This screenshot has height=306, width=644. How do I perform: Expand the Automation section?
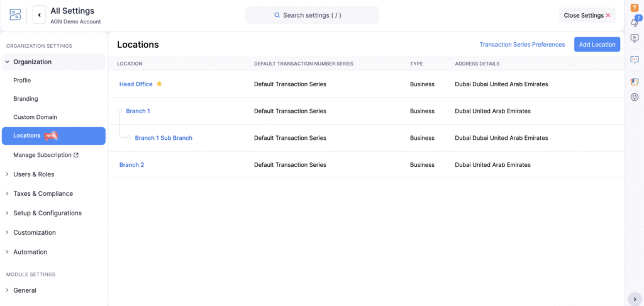click(x=30, y=252)
